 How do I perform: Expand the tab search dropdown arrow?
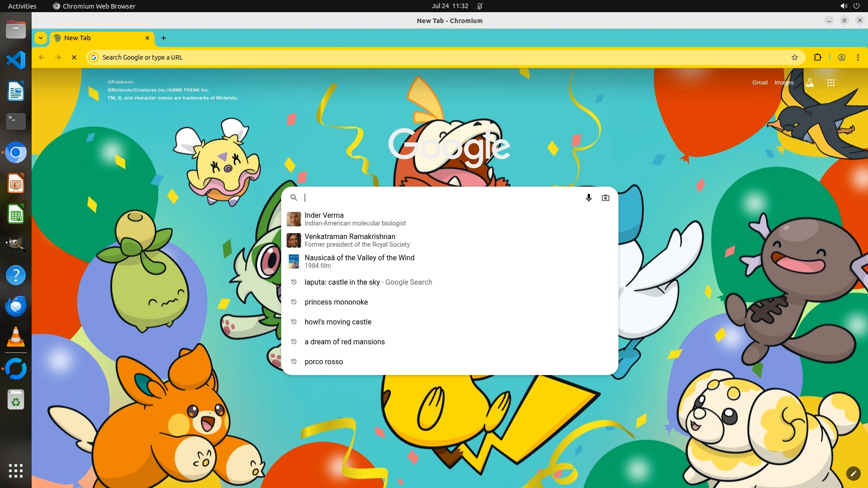pyautogui.click(x=41, y=38)
